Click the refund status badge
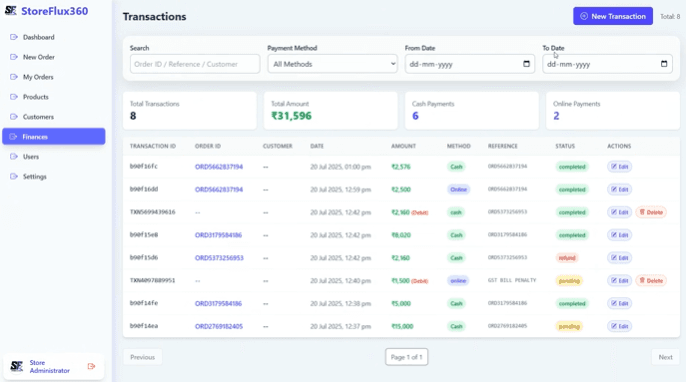Image resolution: width=686 pixels, height=382 pixels. pyautogui.click(x=567, y=258)
